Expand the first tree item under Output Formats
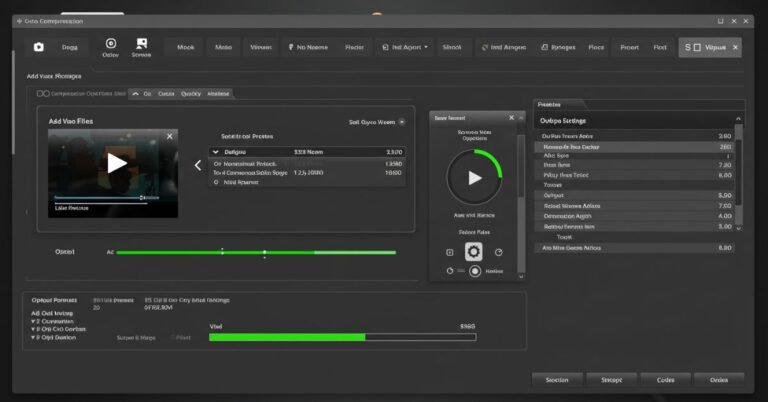 tap(33, 321)
